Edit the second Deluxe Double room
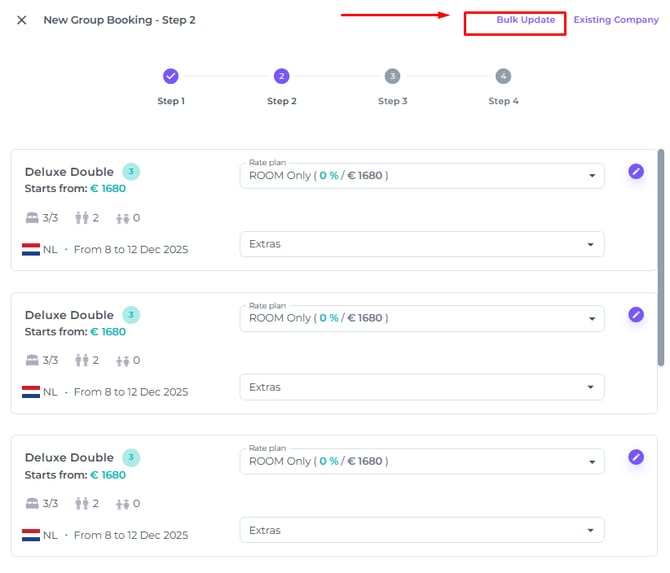670x573 pixels. coord(636,314)
